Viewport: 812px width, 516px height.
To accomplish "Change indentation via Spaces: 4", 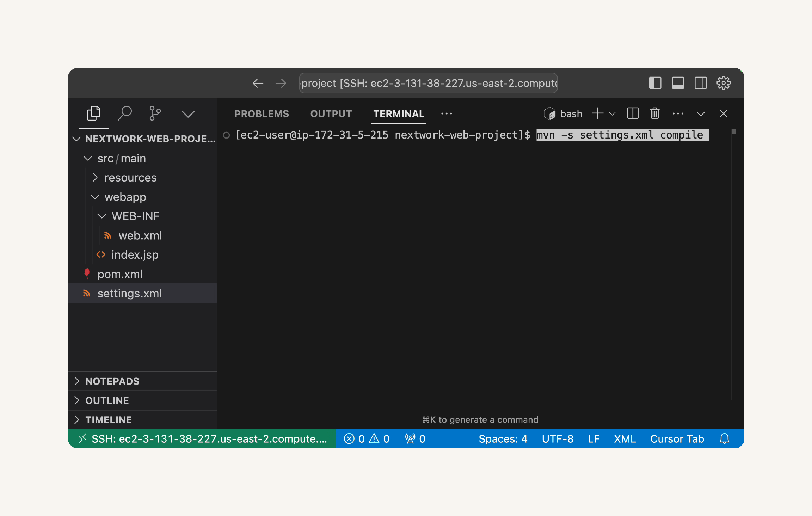I will pyautogui.click(x=503, y=439).
